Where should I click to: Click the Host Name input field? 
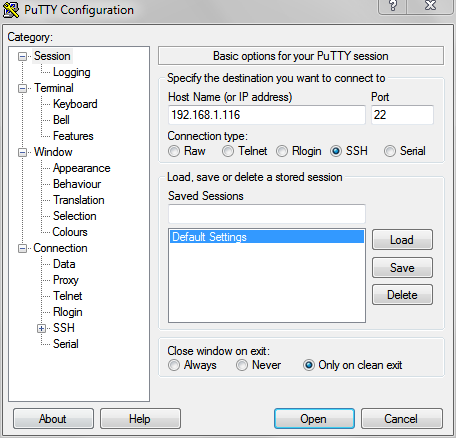click(x=267, y=115)
